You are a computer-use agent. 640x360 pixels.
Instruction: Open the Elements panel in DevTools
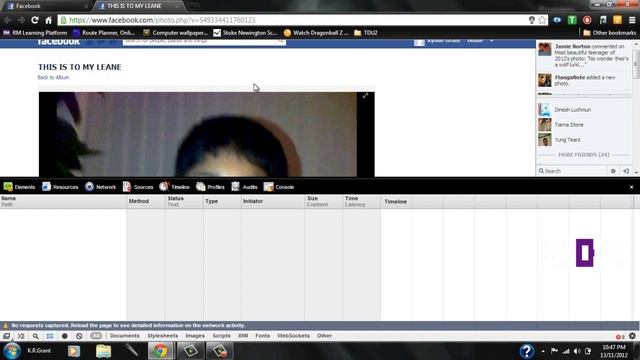[x=19, y=187]
